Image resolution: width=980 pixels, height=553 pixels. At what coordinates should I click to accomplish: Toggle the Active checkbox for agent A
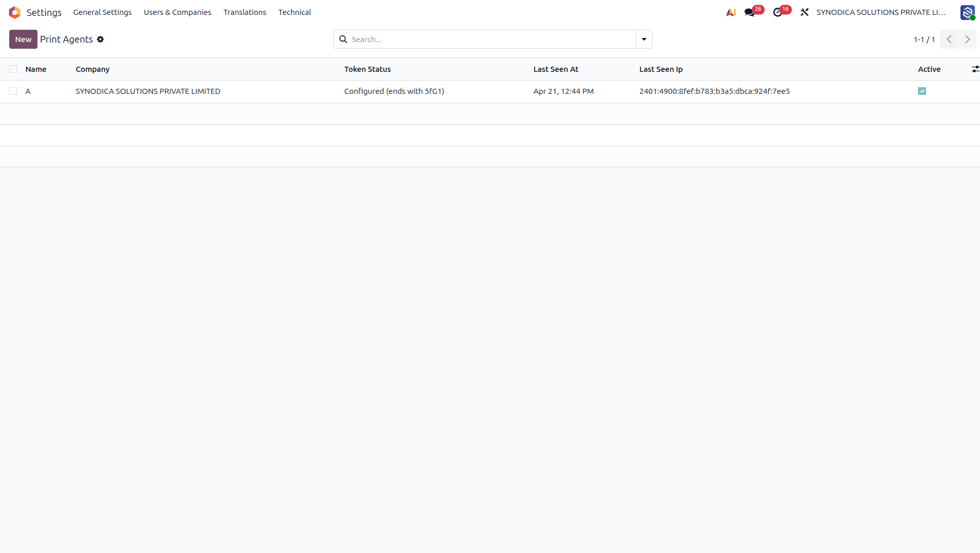click(922, 91)
